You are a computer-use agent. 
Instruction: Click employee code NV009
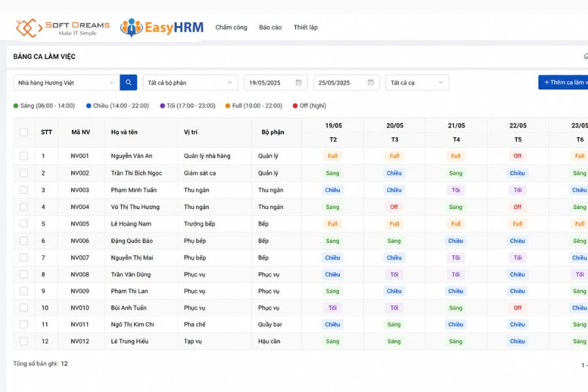click(80, 291)
